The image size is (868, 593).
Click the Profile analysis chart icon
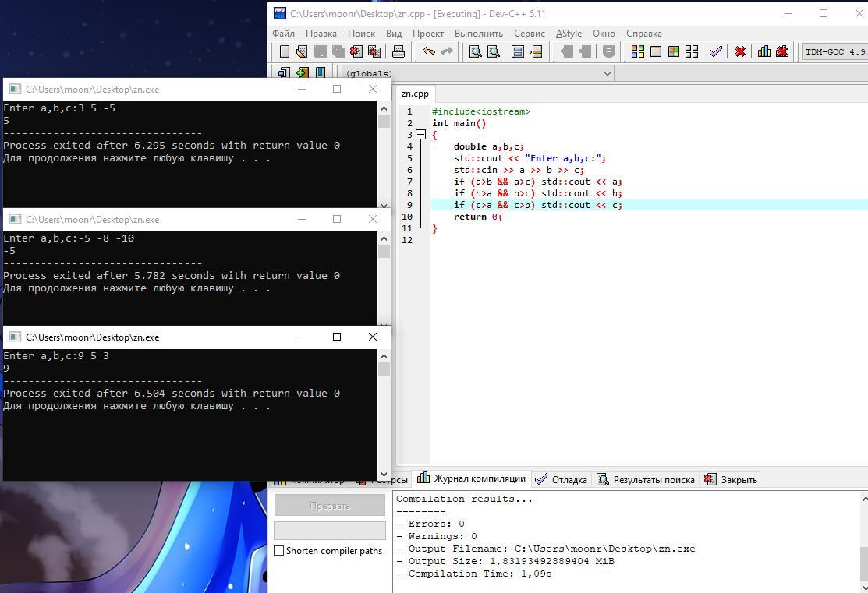pyautogui.click(x=764, y=51)
